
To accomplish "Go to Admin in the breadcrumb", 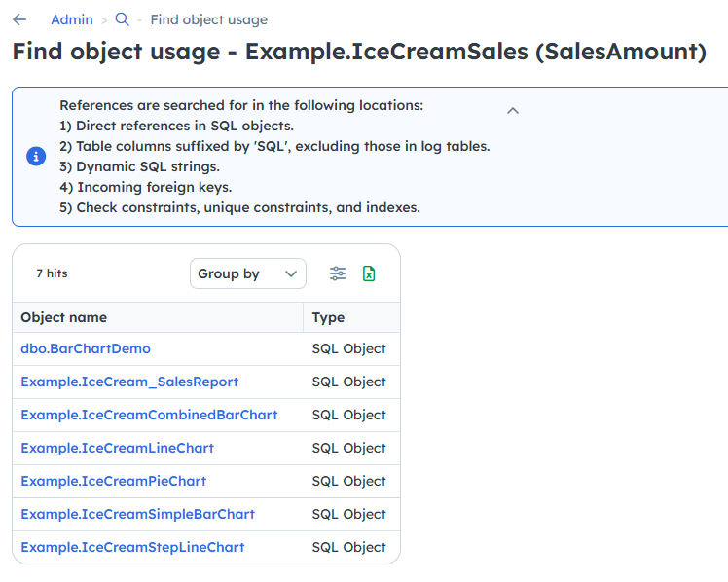I will (x=72, y=19).
